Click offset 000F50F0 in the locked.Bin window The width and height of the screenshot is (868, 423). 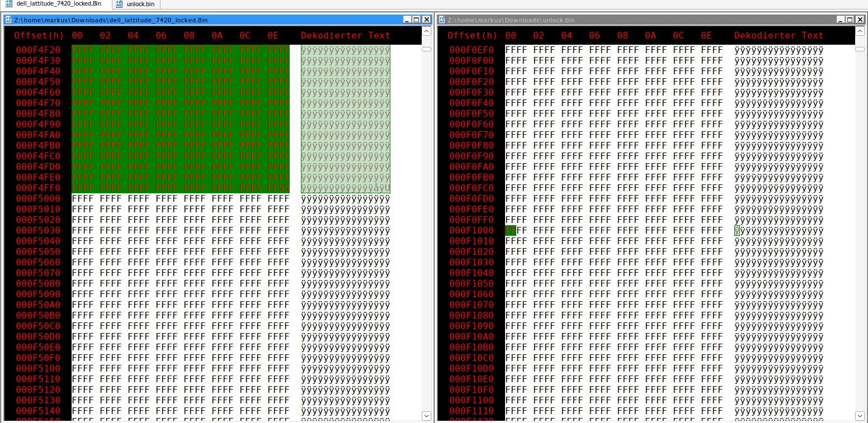(x=38, y=358)
